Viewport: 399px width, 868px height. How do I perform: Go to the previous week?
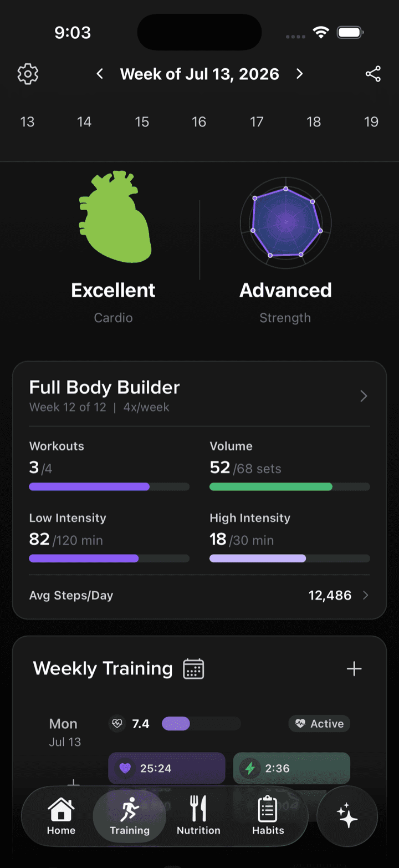(x=100, y=74)
